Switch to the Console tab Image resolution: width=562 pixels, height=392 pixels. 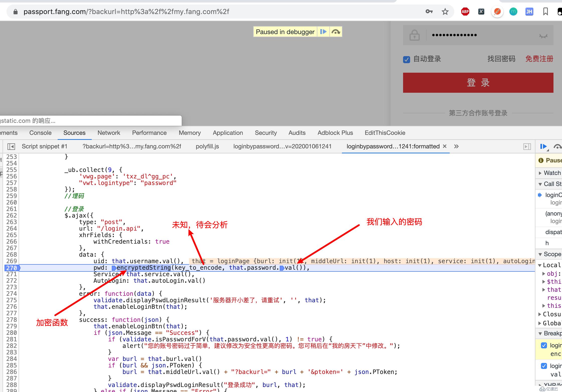(40, 133)
